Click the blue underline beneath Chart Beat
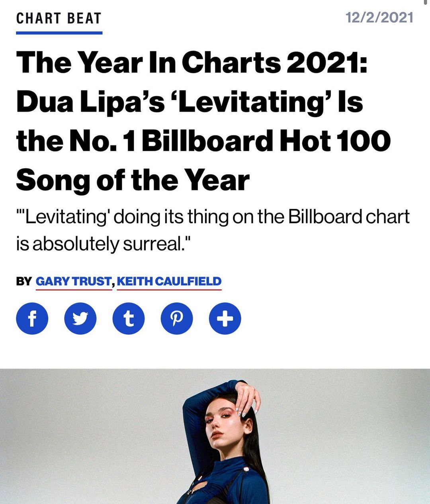 59,33
